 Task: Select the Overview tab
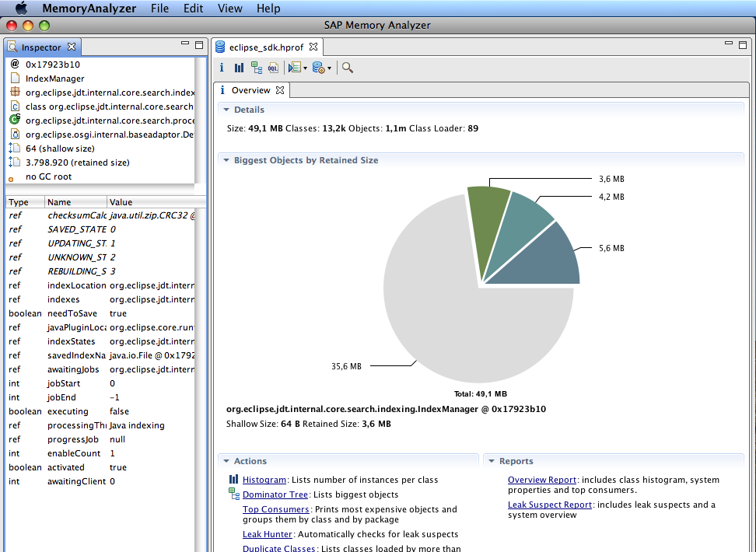click(250, 90)
